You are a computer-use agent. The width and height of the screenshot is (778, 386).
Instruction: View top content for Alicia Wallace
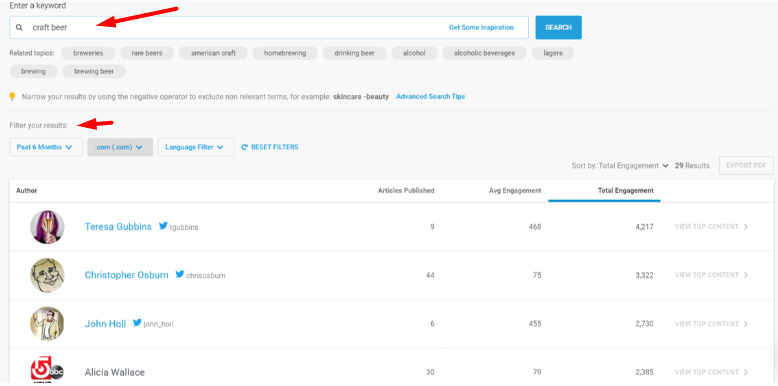click(712, 372)
